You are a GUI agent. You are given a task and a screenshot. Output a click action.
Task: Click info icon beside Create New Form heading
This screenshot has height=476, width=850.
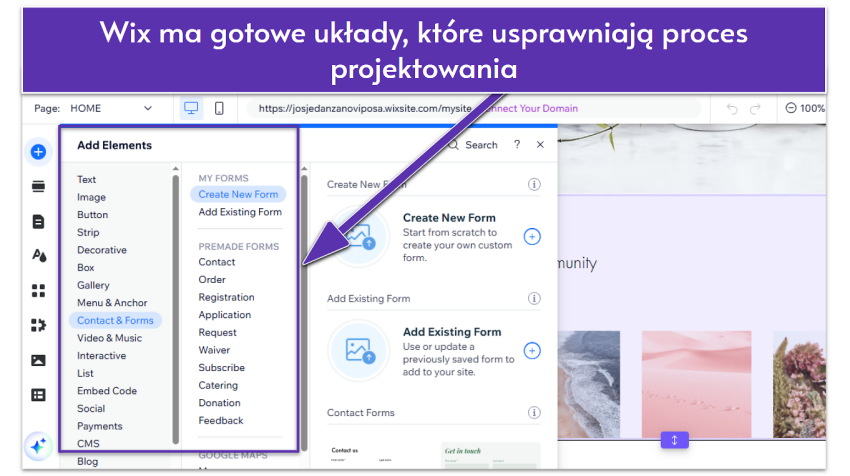pyautogui.click(x=534, y=184)
